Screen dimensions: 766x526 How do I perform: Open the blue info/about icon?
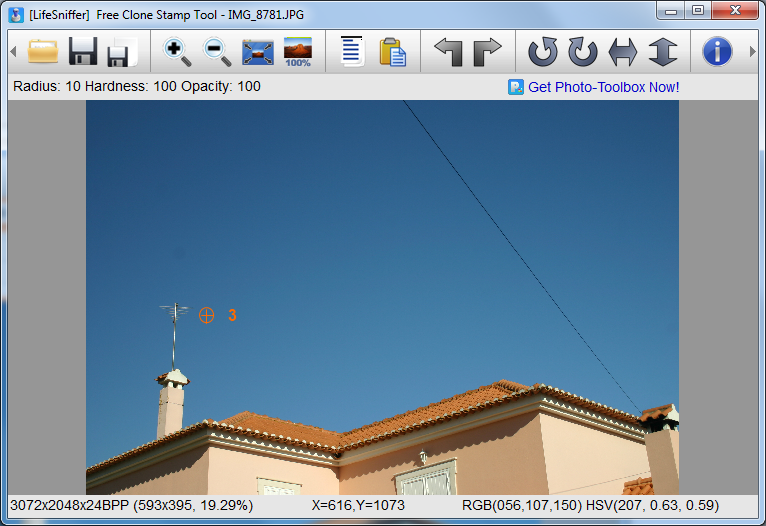717,51
